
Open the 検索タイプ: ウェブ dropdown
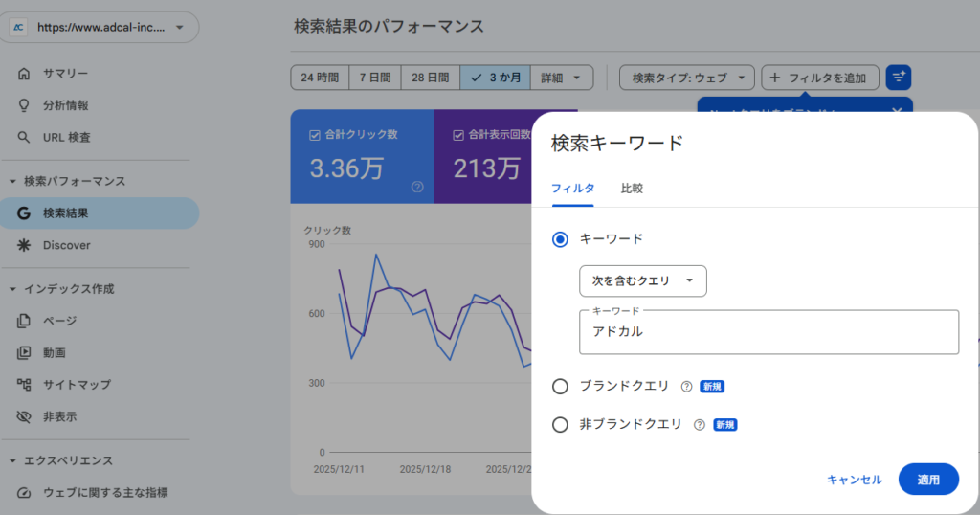pyautogui.click(x=687, y=78)
